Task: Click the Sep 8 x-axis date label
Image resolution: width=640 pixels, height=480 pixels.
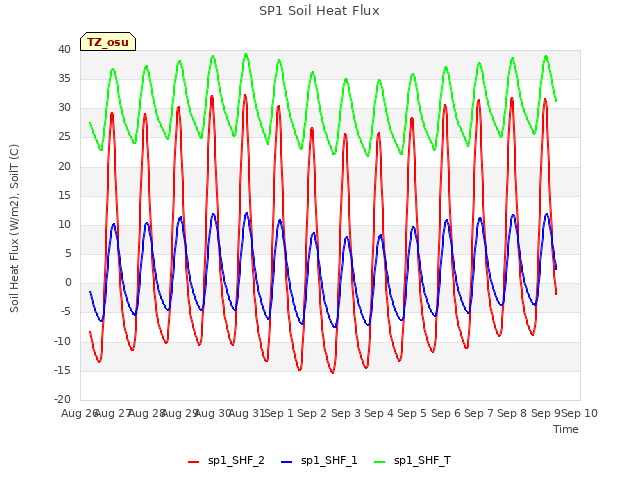Action: click(512, 413)
